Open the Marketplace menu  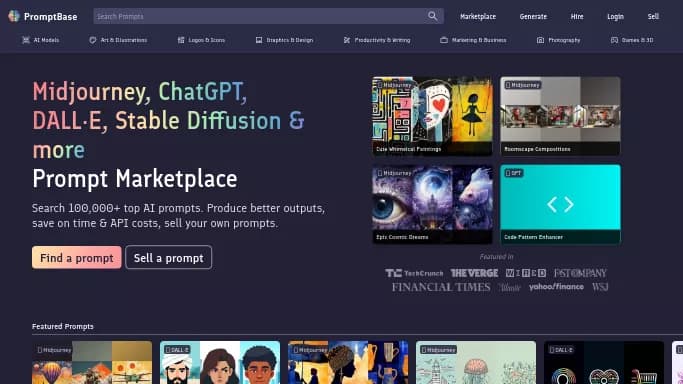[x=478, y=17]
